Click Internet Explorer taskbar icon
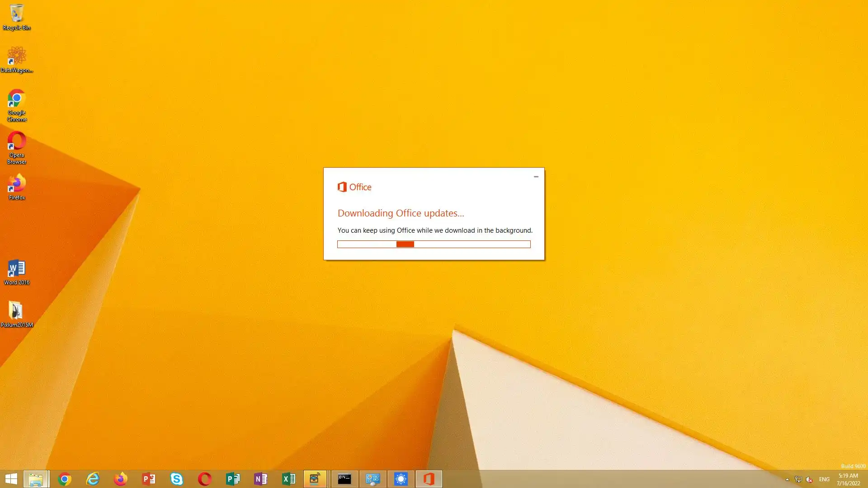This screenshot has width=868, height=488. click(93, 479)
